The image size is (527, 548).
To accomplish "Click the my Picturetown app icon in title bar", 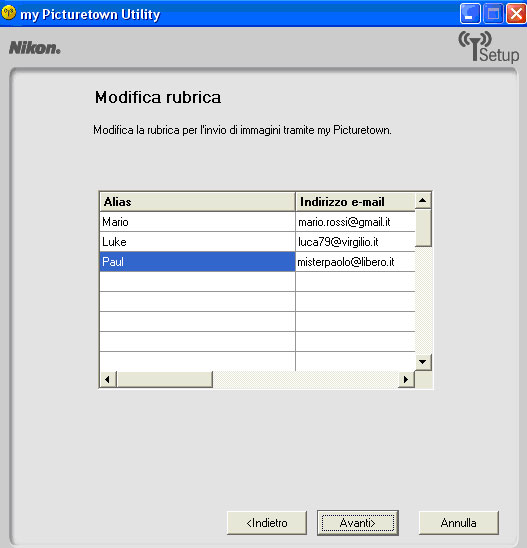I will pos(8,13).
